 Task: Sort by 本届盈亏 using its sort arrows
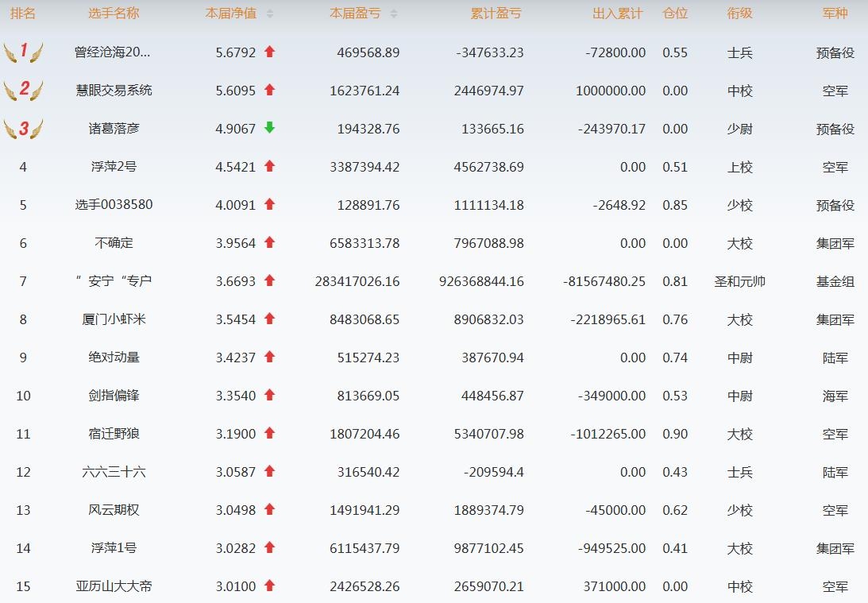[x=394, y=14]
